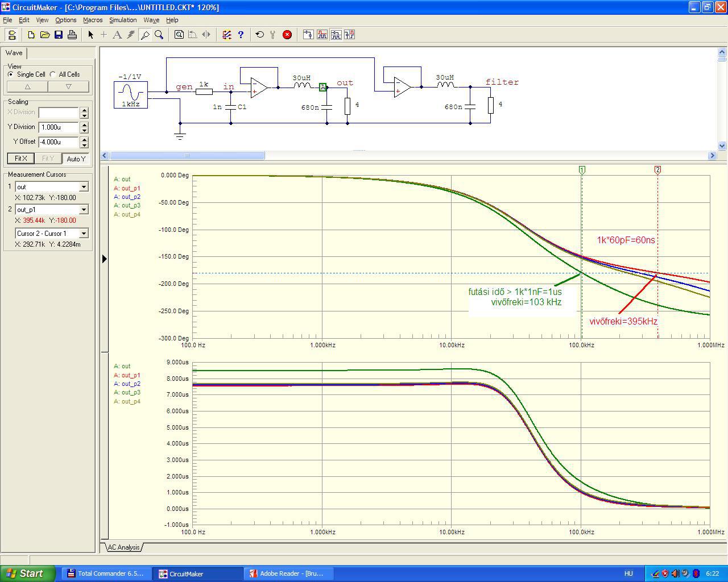Select the All Cells radio button

(53, 74)
